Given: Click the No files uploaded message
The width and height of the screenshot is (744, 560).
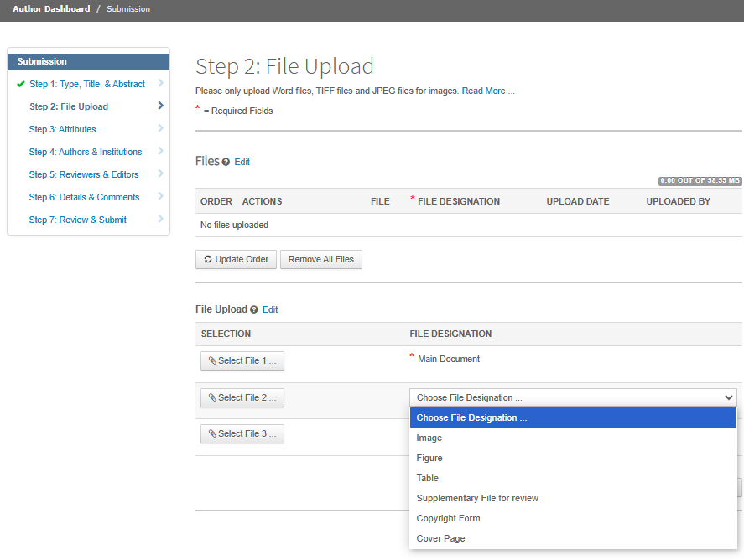Looking at the screenshot, I should click(x=234, y=225).
